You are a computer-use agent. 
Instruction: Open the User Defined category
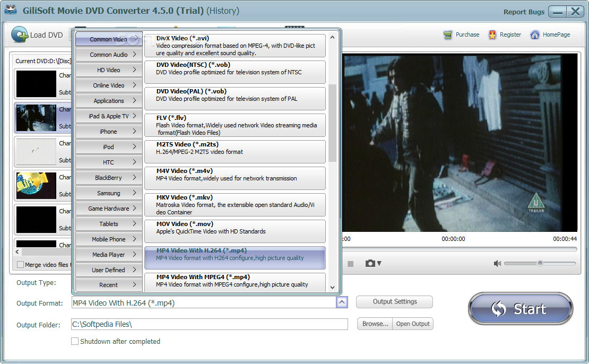[x=109, y=270]
